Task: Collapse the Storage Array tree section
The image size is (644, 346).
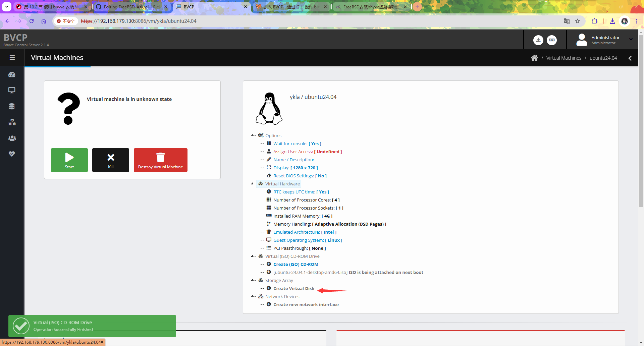Action: [252, 280]
